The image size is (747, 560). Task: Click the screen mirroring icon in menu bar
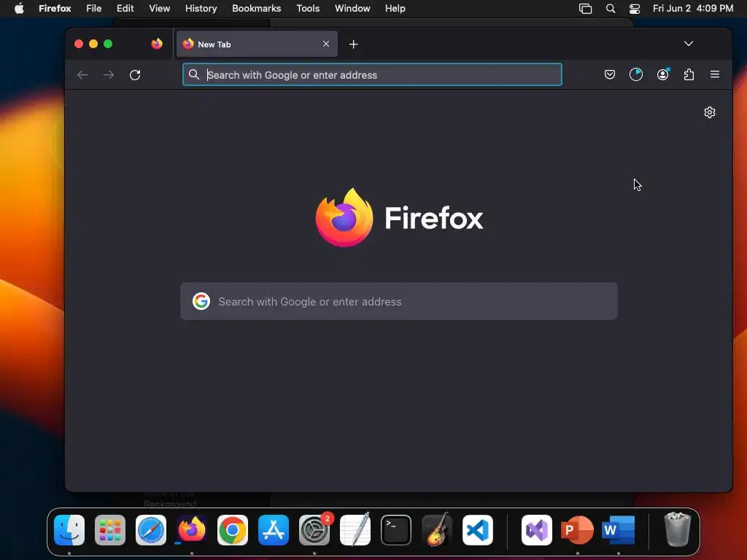585,9
